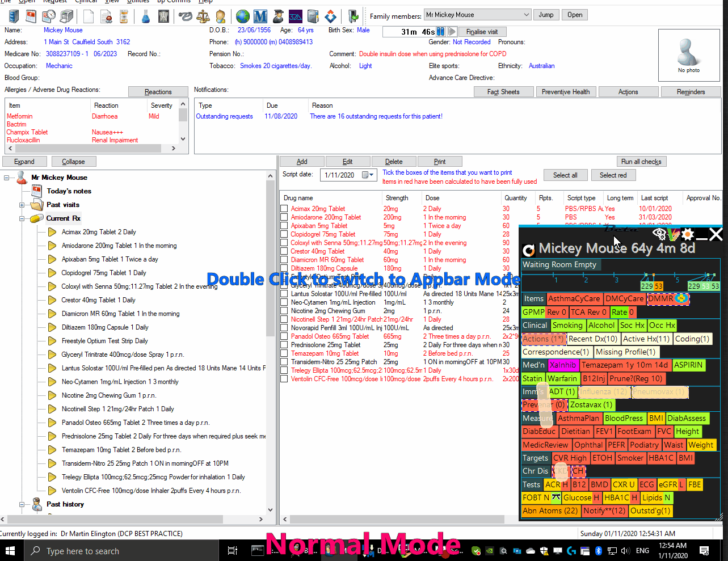Open the X-ray imaging toolbar icon
Screen dimensions: 728x561
[x=163, y=16]
